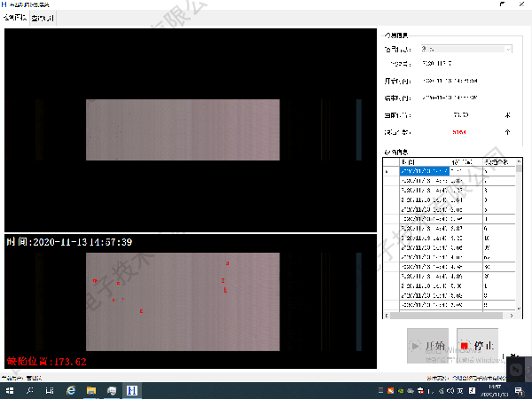Screen dimensions: 532x399
Task: Open Task View from the taskbar
Action: [x=50, y=390]
